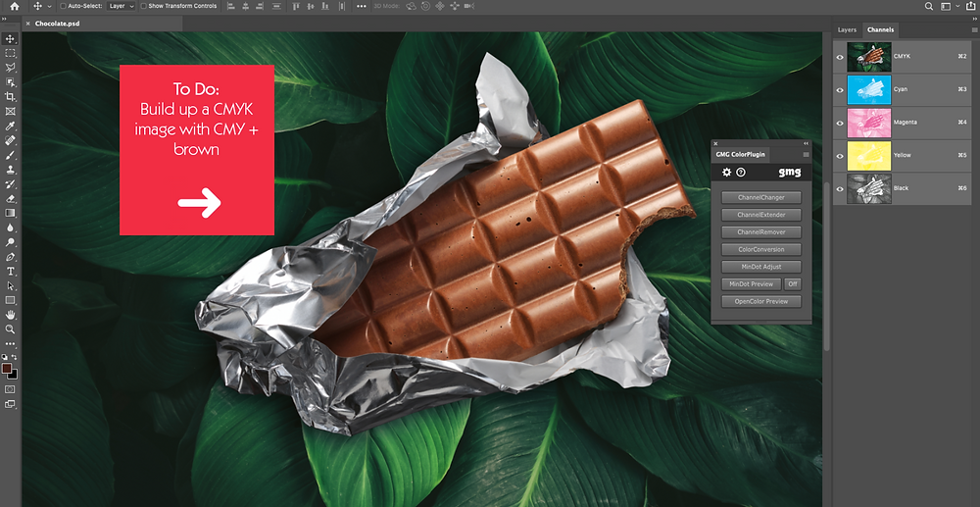Screen dimensions: 980x507
Task: Select the Spot Healing Brush tool
Action: 11,140
